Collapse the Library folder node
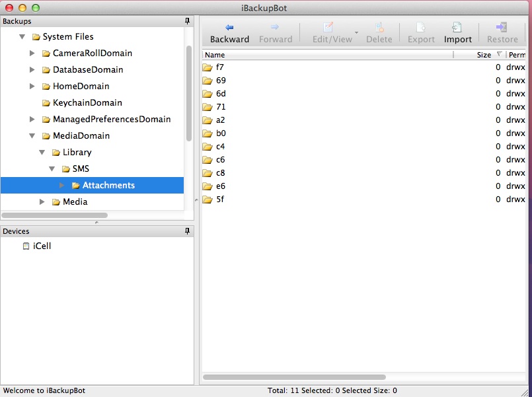The image size is (532, 397). coord(42,153)
